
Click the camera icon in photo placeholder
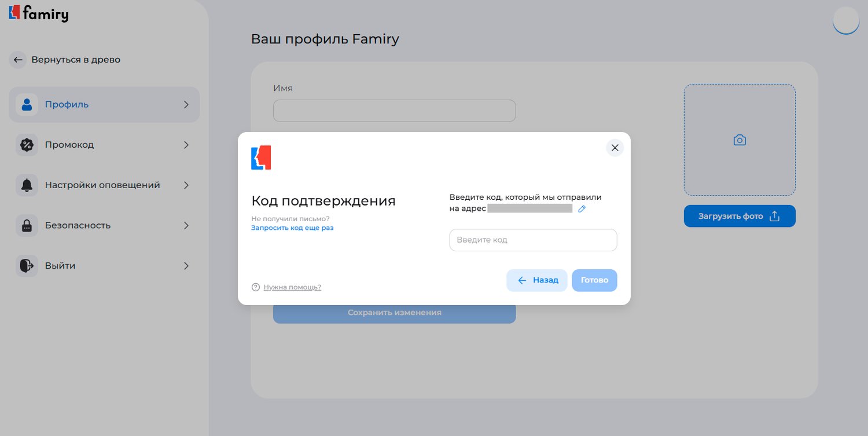(740, 140)
